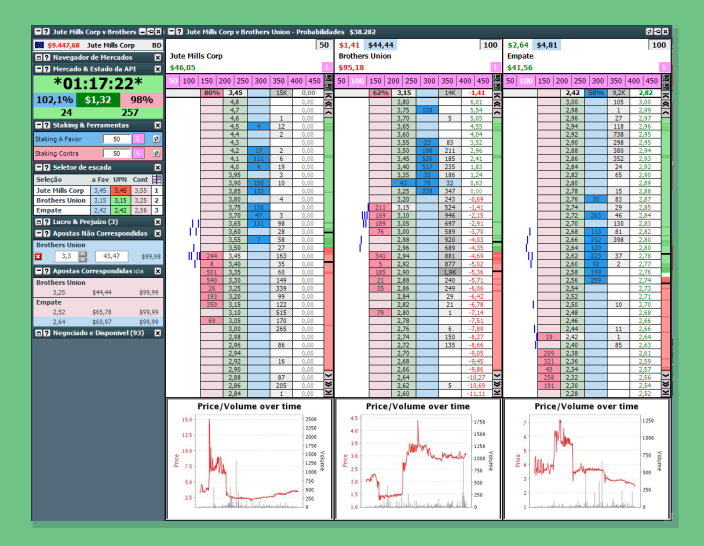Collapse the Seletor de escada panel
The height and width of the screenshot is (546, 704).
pos(39,167)
